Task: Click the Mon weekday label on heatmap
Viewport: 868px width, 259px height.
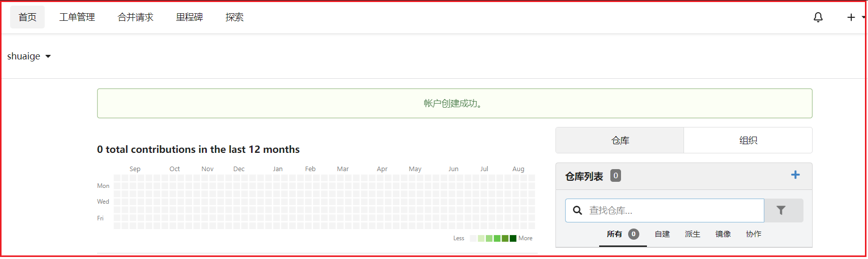Action: tap(103, 186)
